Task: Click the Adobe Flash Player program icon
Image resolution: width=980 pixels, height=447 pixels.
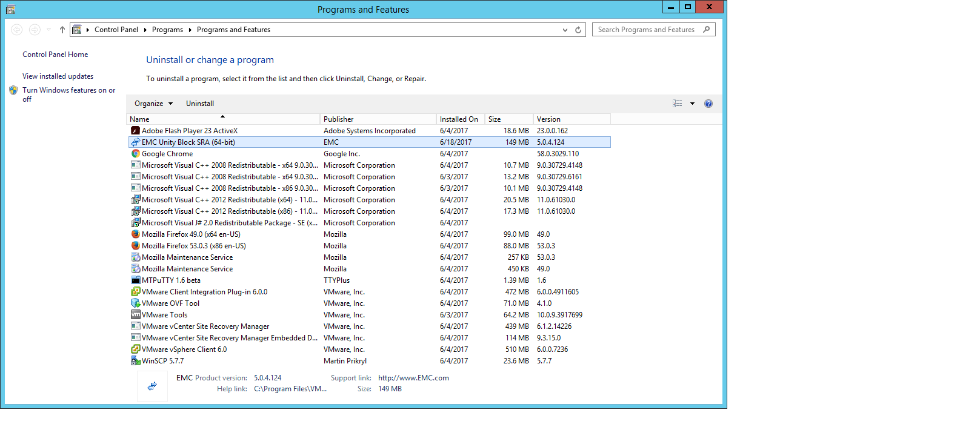Action: [136, 131]
